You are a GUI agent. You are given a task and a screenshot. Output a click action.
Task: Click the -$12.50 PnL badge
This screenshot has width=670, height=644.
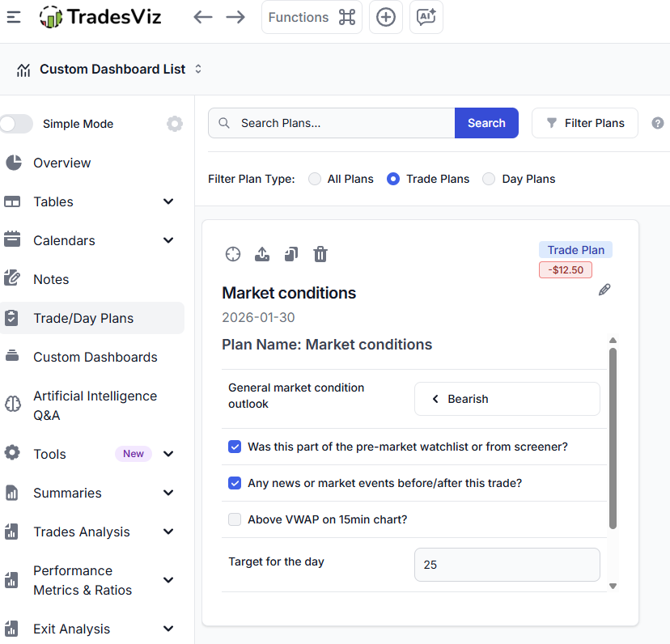point(566,270)
